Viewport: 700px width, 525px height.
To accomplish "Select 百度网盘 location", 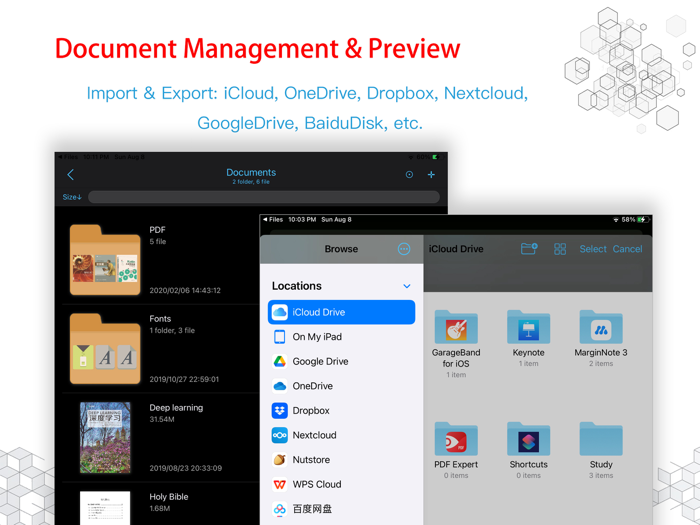I will click(x=342, y=508).
